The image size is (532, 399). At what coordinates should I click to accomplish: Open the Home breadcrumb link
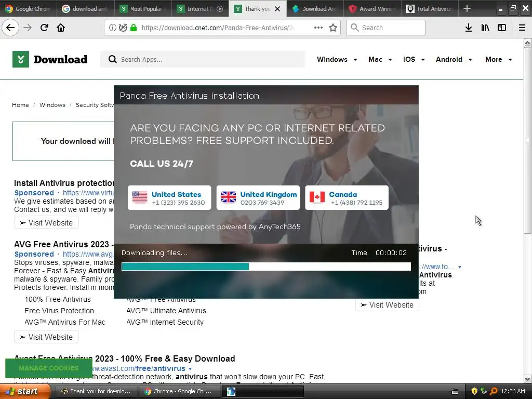click(20, 105)
